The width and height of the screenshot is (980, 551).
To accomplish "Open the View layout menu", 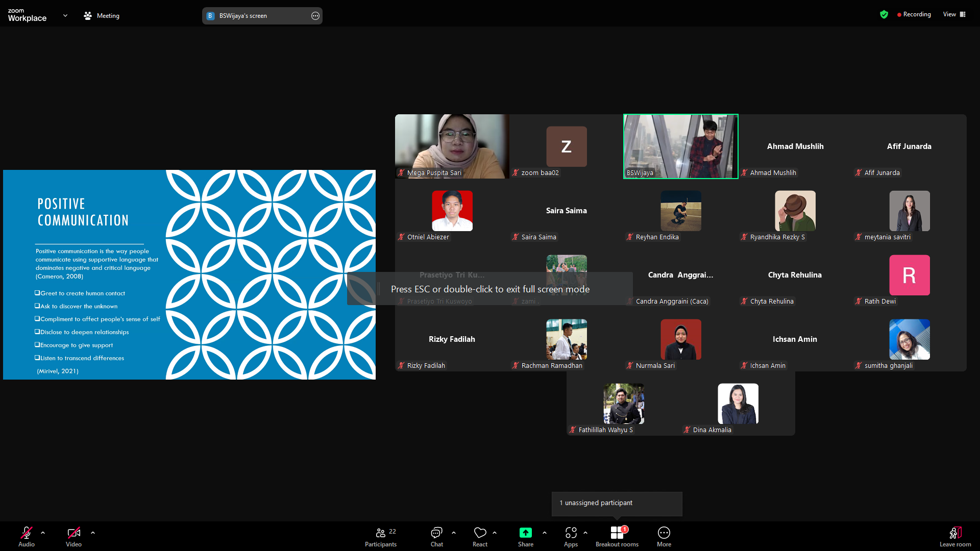I will (x=954, y=14).
